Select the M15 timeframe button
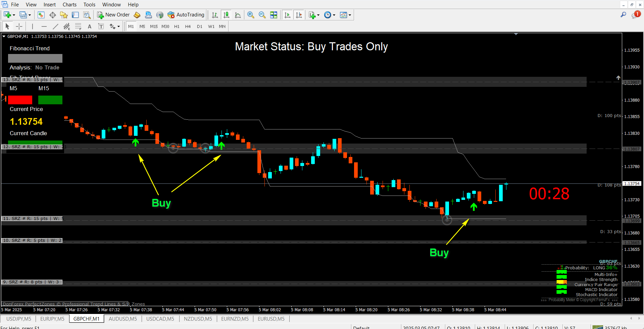 154,26
